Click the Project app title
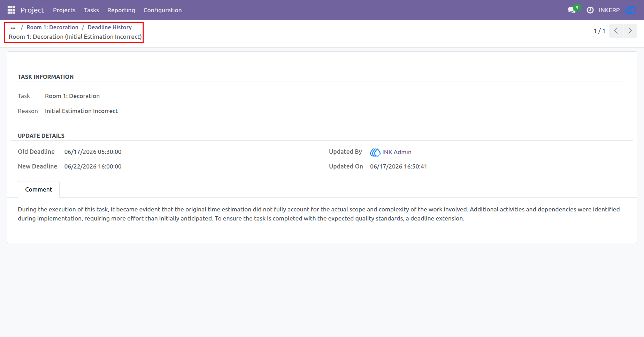The height and width of the screenshot is (337, 644). (32, 10)
